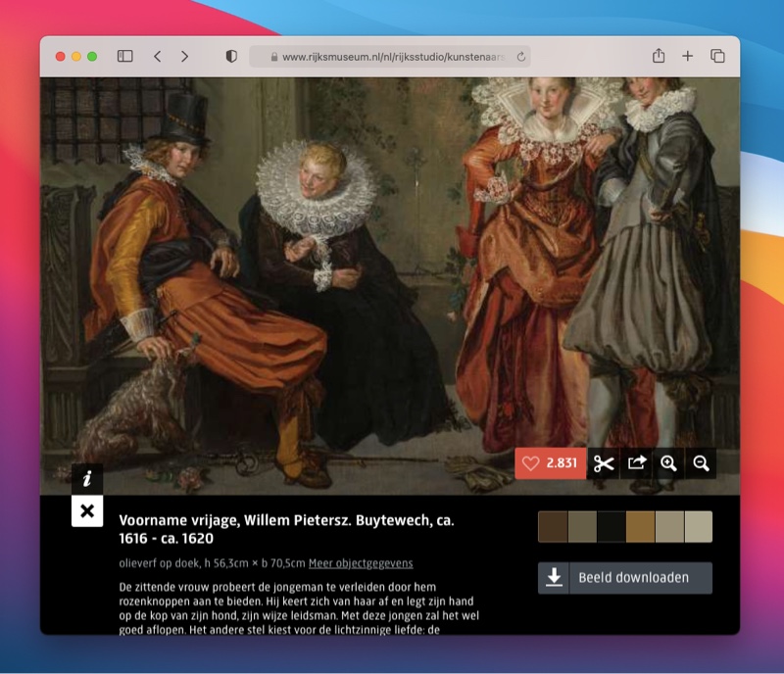Screen dimensions: 784x674
Task: Click the lock icon in address bar
Action: [x=274, y=57]
